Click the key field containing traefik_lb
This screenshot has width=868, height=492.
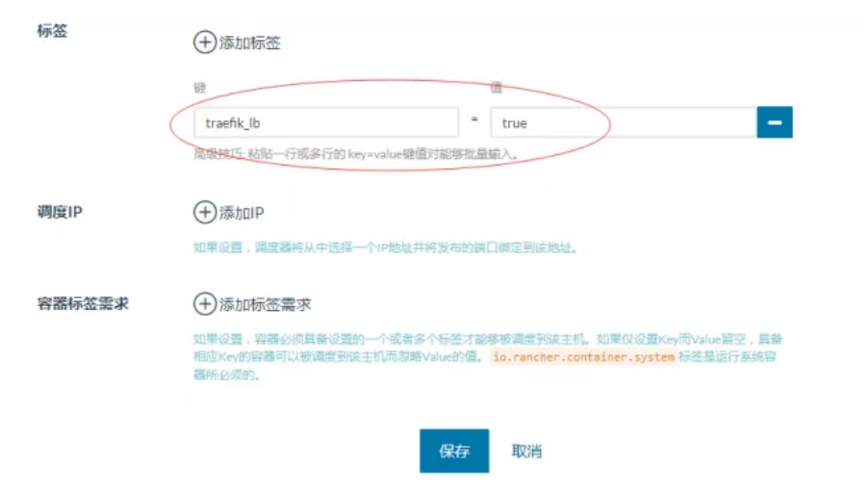coord(326,122)
